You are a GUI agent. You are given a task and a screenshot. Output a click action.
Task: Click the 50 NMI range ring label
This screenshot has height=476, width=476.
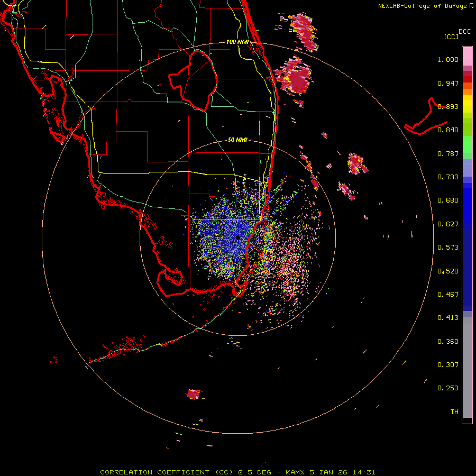(x=237, y=140)
